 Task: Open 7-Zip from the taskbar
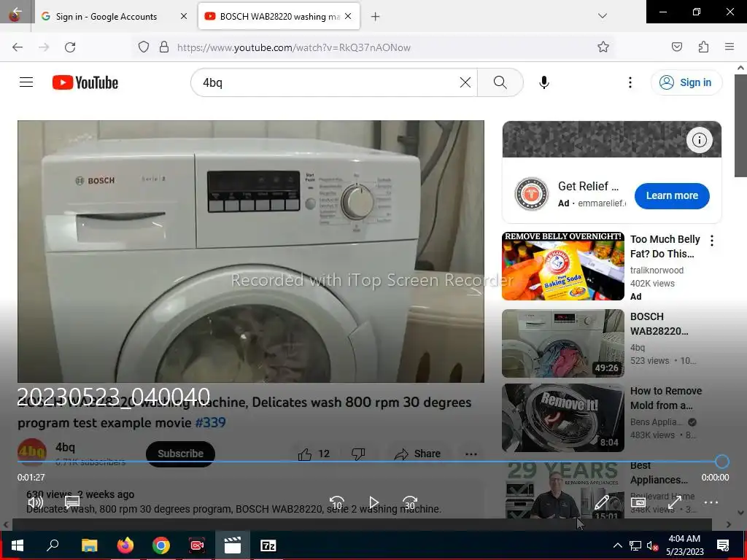(268, 545)
